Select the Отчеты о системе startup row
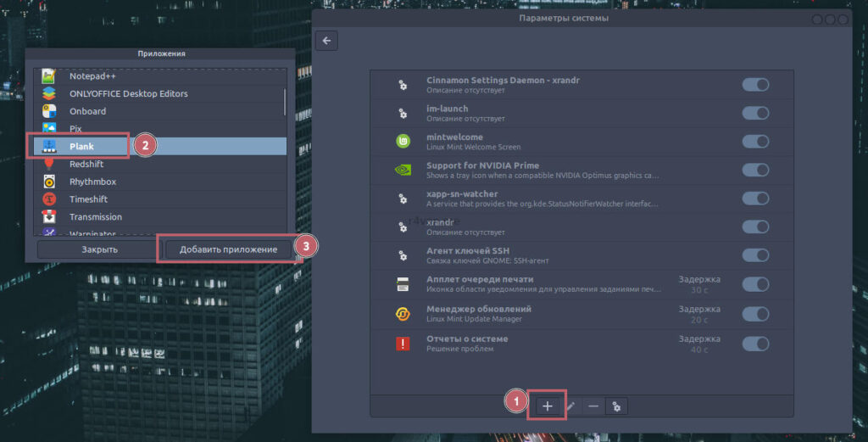The height and width of the screenshot is (442, 868). click(542, 344)
